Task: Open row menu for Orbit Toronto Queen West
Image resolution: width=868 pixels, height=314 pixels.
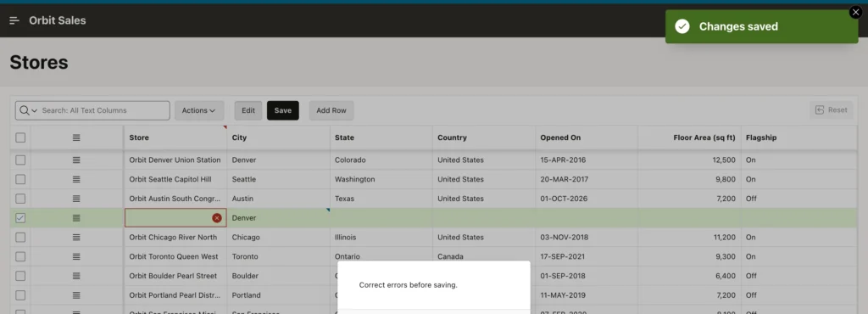Action: (x=76, y=256)
